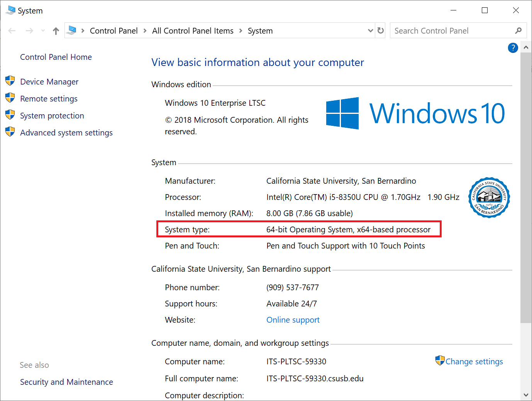The width and height of the screenshot is (532, 401).
Task: Click the shield icon next to System protection
Action: (10, 115)
